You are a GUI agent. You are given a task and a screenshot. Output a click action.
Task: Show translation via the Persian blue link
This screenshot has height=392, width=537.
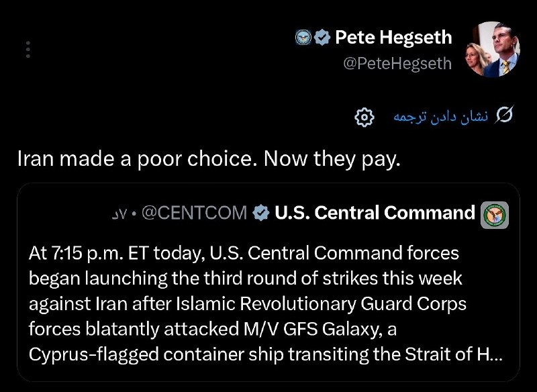tap(440, 117)
